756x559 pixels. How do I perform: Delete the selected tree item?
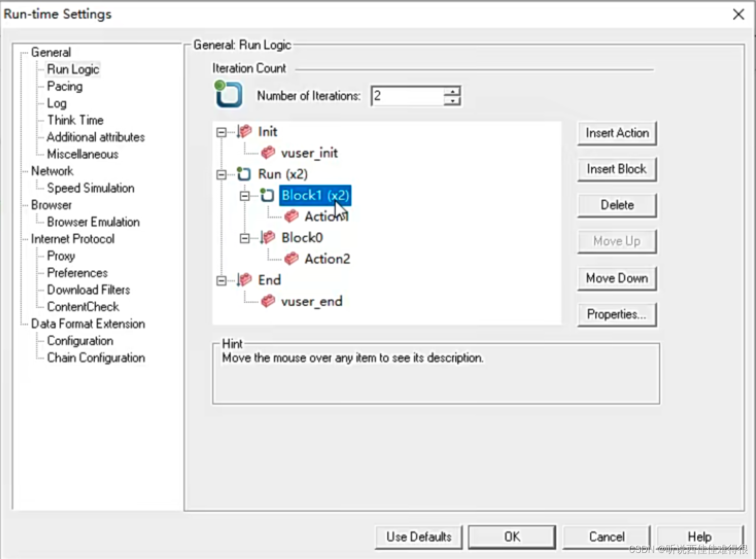coord(617,205)
